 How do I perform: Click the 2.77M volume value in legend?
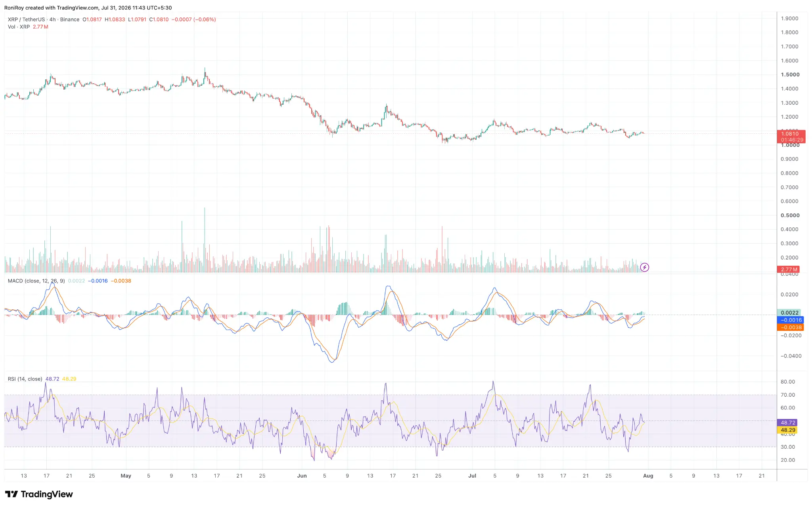pyautogui.click(x=40, y=27)
